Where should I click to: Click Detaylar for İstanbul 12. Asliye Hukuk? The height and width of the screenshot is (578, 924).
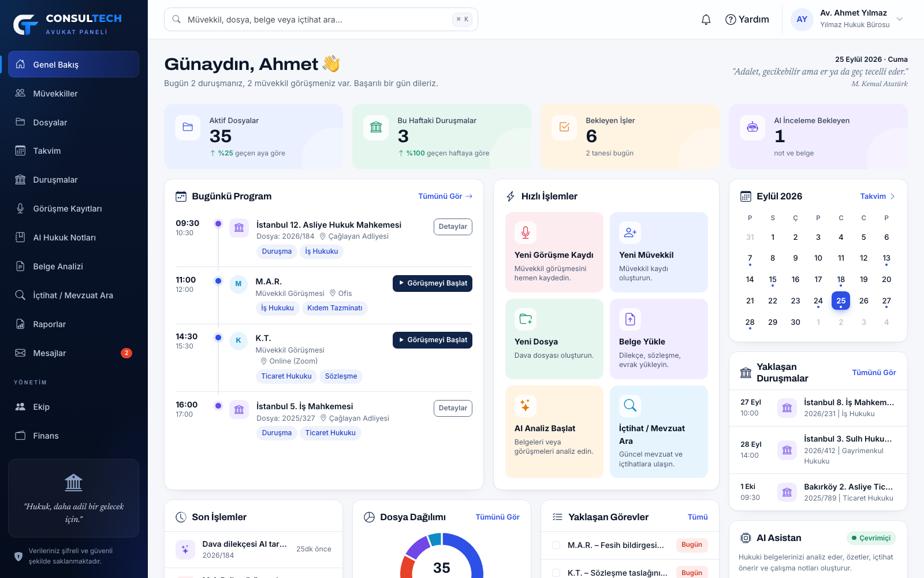coord(453,227)
